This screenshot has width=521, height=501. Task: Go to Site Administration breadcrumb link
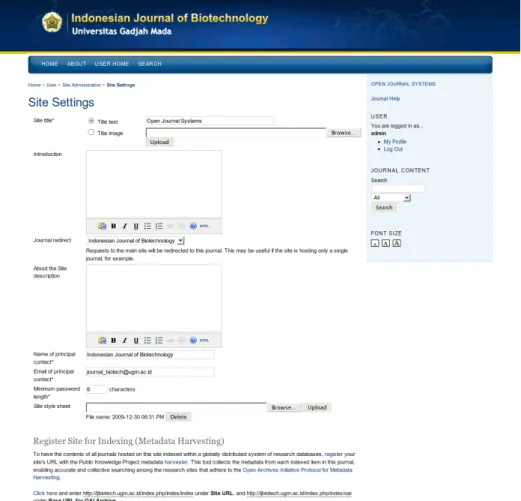pyautogui.click(x=81, y=85)
